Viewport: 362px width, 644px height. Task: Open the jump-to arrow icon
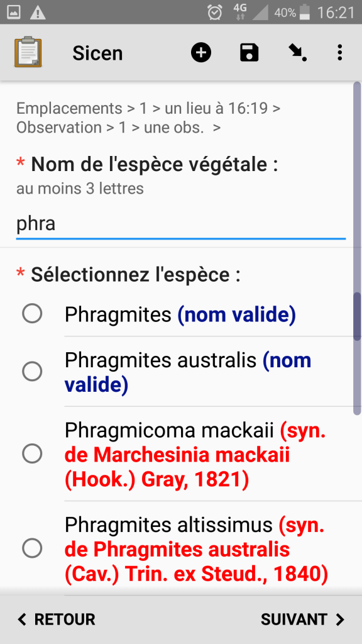297,53
